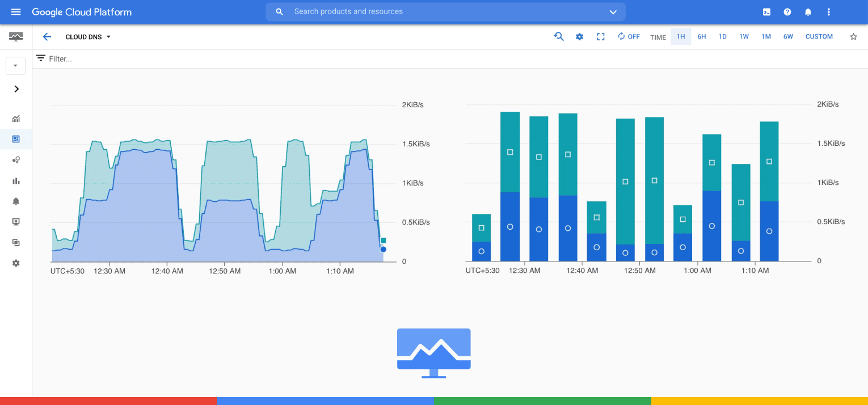This screenshot has height=405, width=868.
Task: Select the 6H time range
Action: point(702,37)
